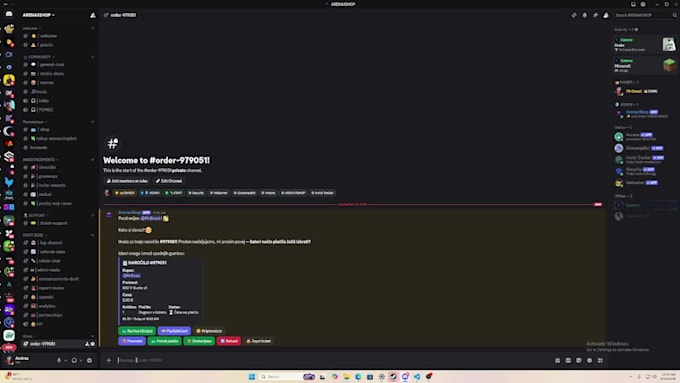Open the header inbox icon
Image resolution: width=680 pixels, height=383 pixels.
(x=633, y=4)
